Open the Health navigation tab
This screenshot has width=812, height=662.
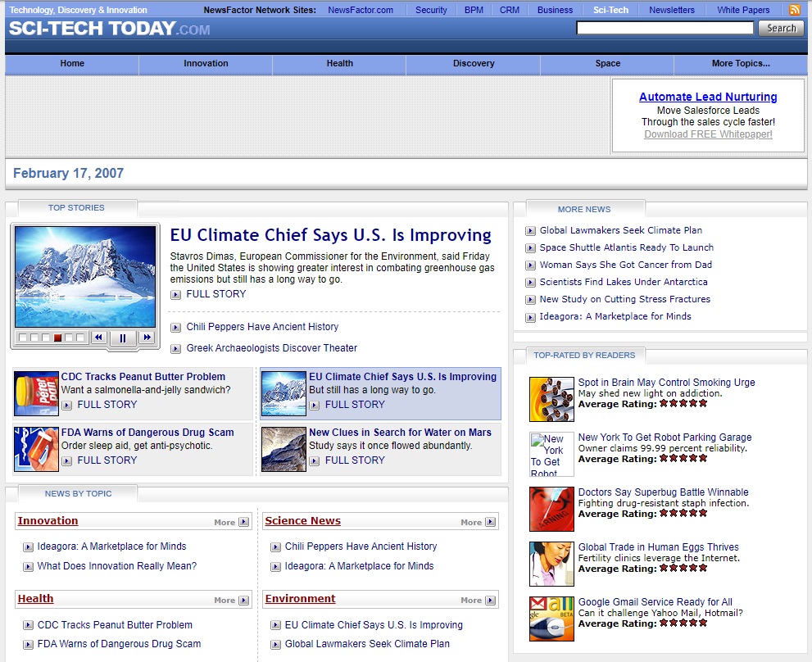point(340,64)
